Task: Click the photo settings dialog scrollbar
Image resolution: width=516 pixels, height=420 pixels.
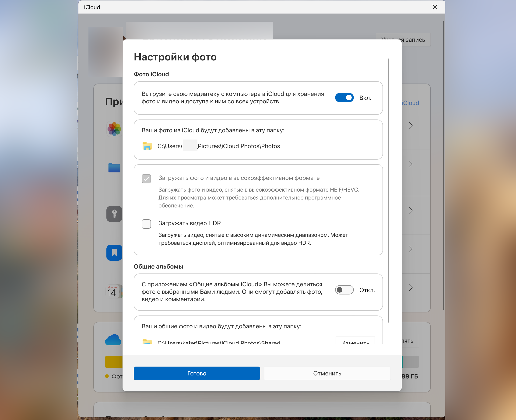Action: pos(388,191)
